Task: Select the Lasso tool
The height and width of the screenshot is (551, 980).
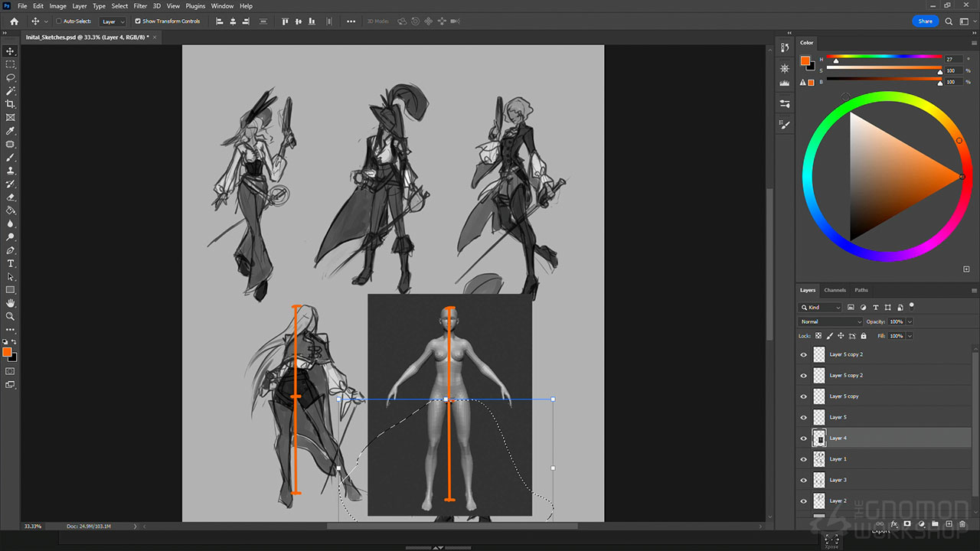Action: point(11,77)
